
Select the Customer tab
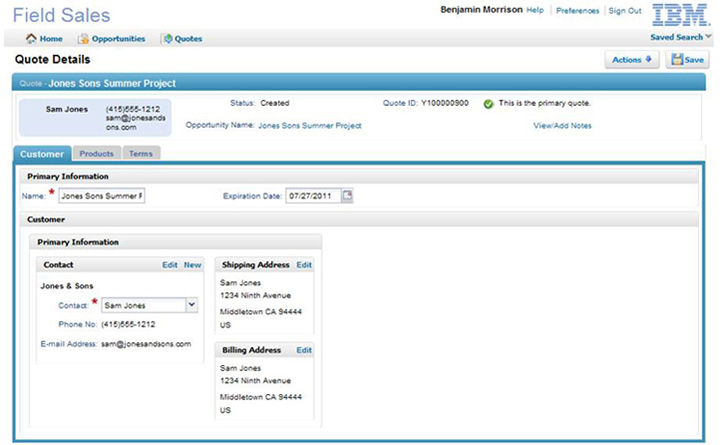[x=42, y=154]
